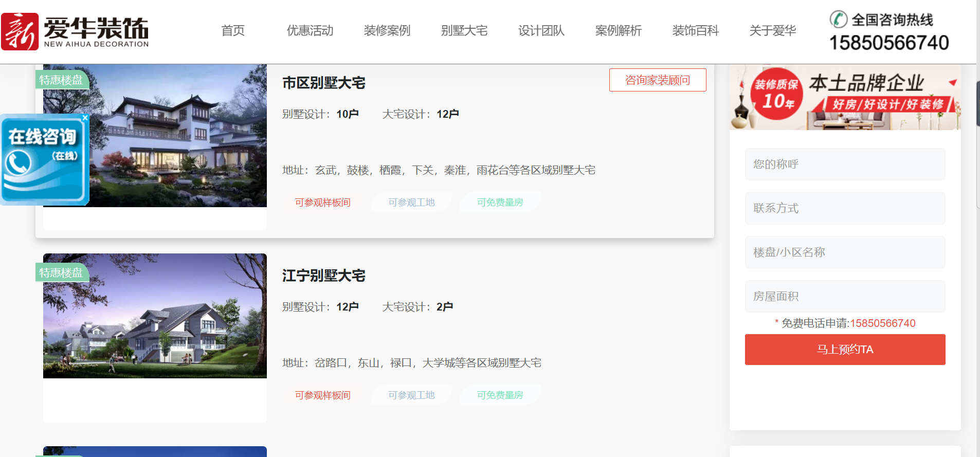Screen dimensions: 980x457
Task: Click 特惠楼盘 badge on 市区 listing
Action: coord(62,80)
